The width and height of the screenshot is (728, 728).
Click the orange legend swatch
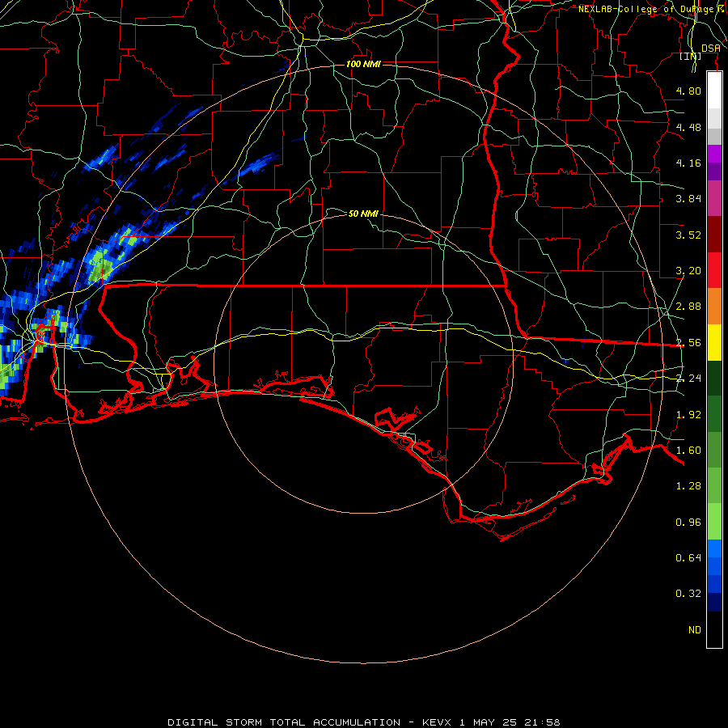tap(714, 307)
